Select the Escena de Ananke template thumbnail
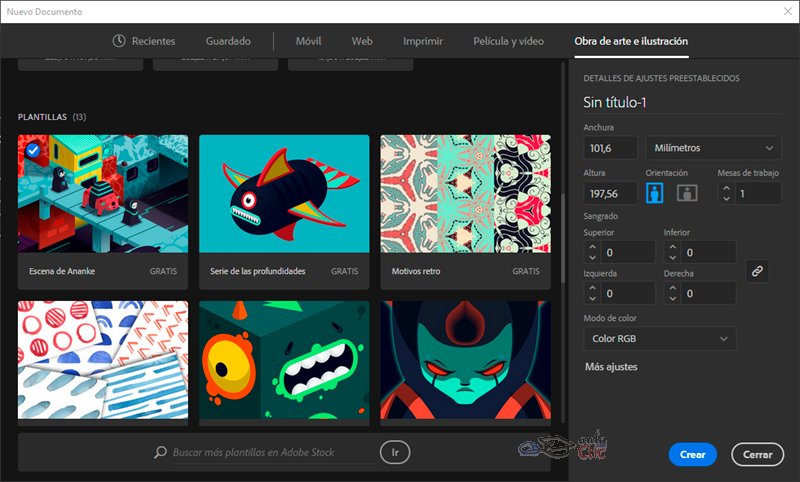Image resolution: width=800 pixels, height=482 pixels. coord(103,194)
